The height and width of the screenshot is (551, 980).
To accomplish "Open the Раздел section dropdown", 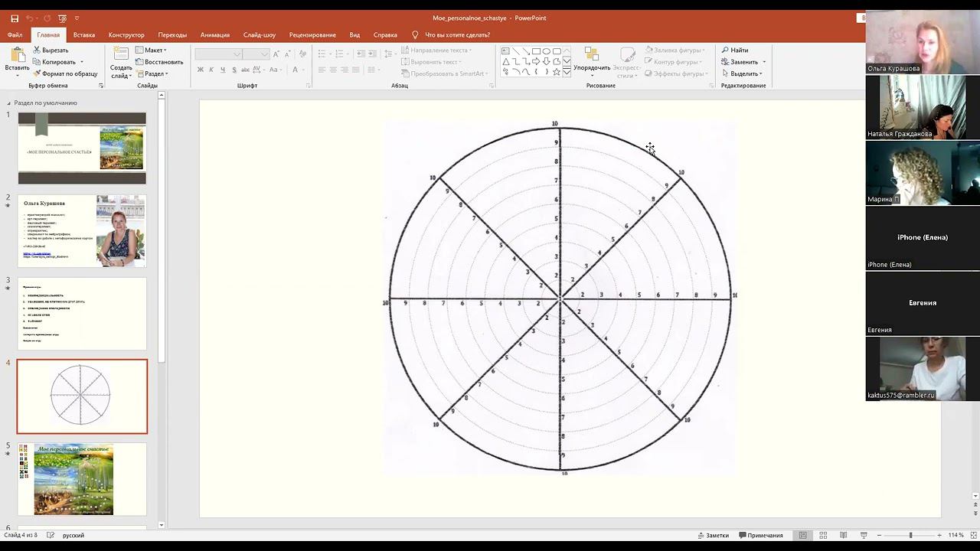I will (x=152, y=73).
